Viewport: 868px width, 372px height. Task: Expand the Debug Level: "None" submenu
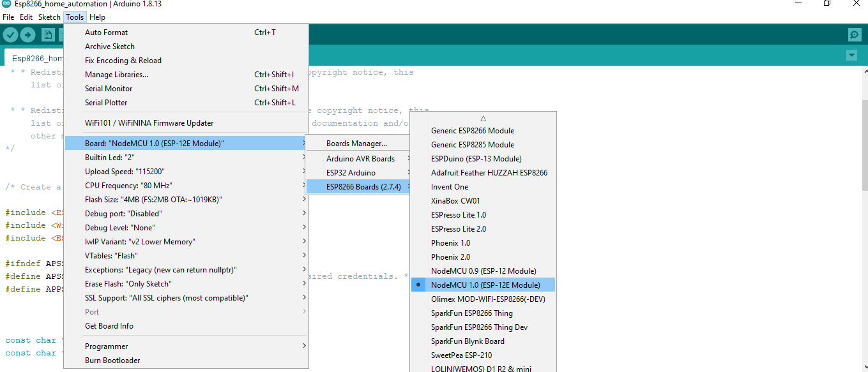pyautogui.click(x=187, y=228)
